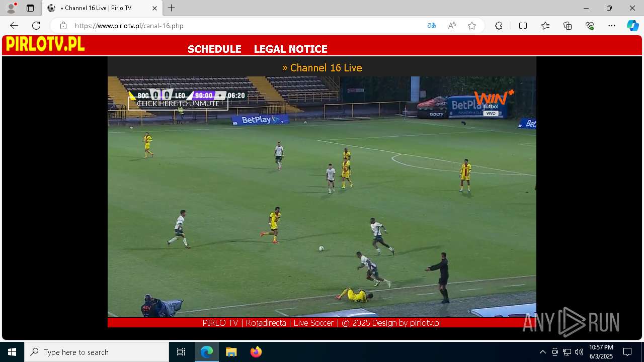Screen dimensions: 644x362
Task: Refresh the current page
Action: [x=36, y=26]
